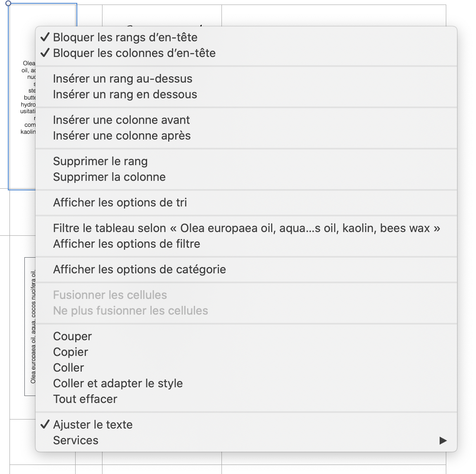Select Insérer une colonne avant
Image resolution: width=476 pixels, height=474 pixels.
(121, 120)
